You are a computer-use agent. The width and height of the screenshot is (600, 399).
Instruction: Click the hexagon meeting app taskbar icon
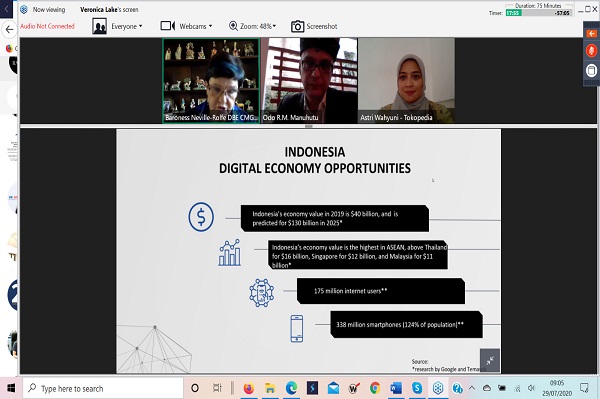tap(438, 389)
